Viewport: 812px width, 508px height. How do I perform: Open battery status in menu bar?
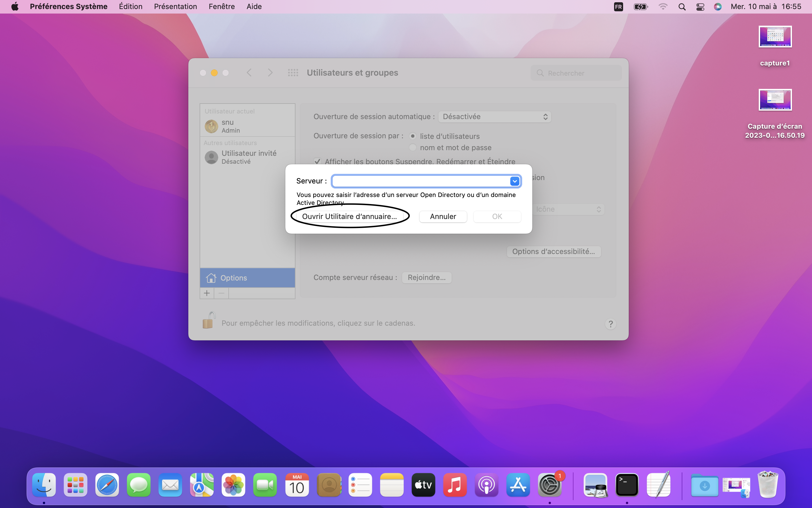coord(641,7)
